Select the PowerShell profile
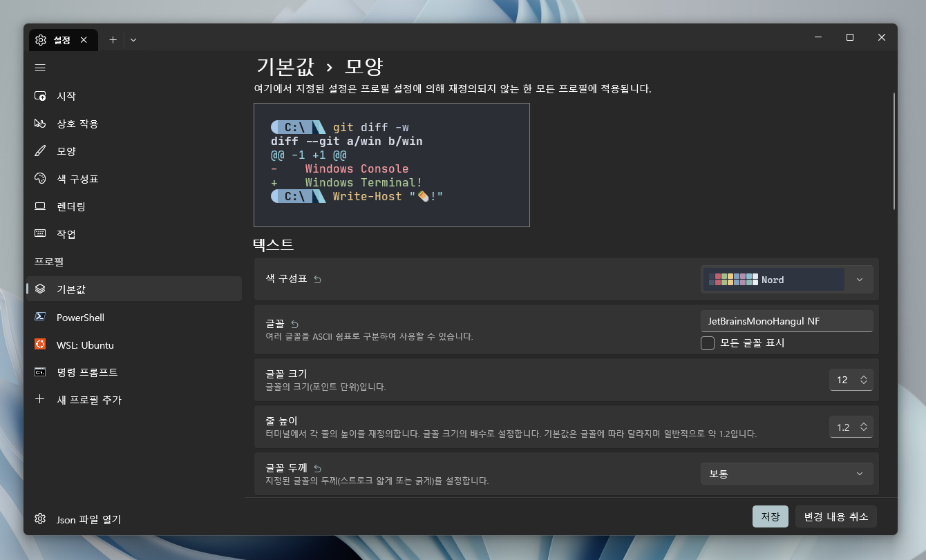The width and height of the screenshot is (926, 560). click(134, 317)
